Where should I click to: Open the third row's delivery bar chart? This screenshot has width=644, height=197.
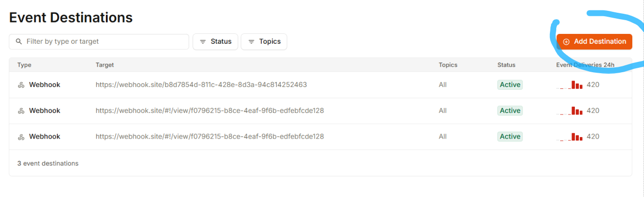(x=570, y=137)
